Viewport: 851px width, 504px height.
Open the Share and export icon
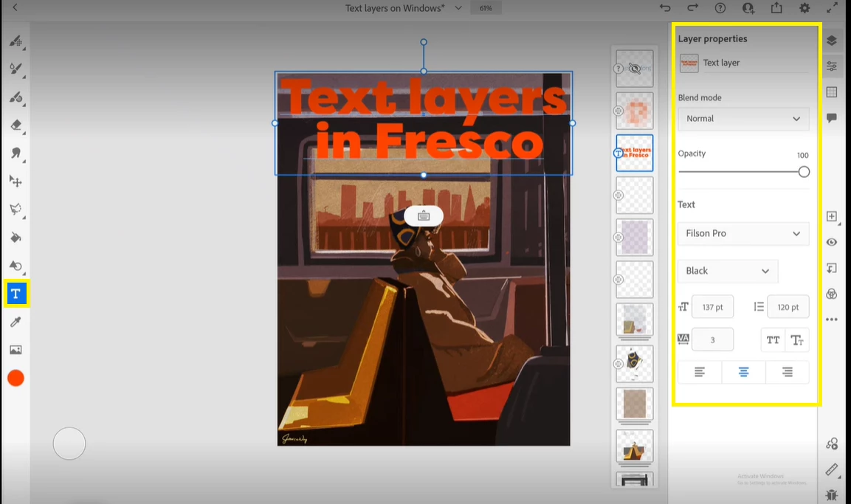tap(776, 7)
